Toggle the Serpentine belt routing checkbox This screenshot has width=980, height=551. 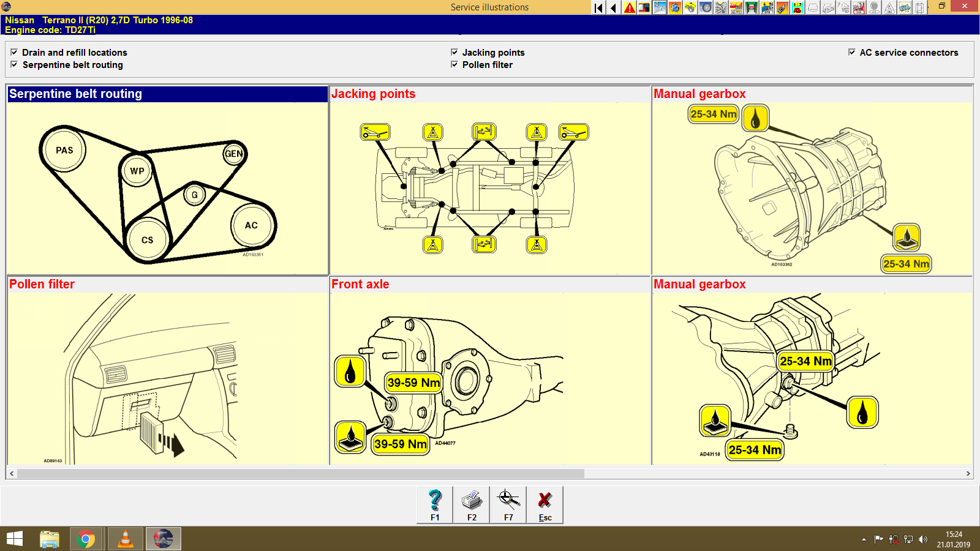pos(14,65)
